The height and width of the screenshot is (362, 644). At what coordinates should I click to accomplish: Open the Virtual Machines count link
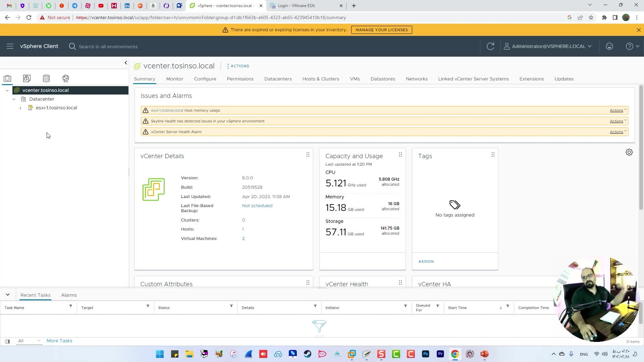click(x=243, y=239)
